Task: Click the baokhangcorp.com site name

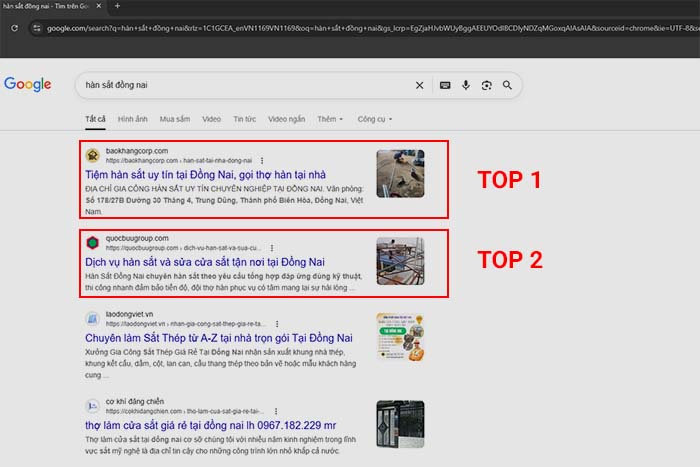Action: coord(137,151)
